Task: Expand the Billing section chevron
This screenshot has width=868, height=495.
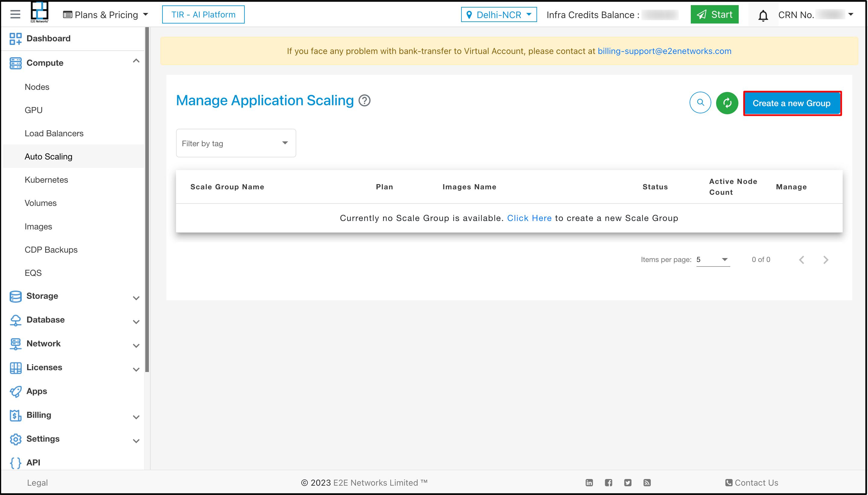Action: pyautogui.click(x=136, y=418)
